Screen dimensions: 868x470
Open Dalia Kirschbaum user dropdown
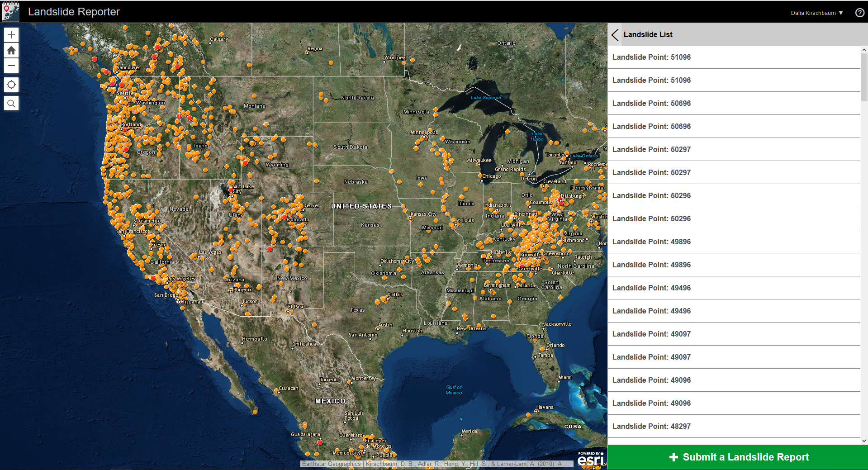(816, 13)
